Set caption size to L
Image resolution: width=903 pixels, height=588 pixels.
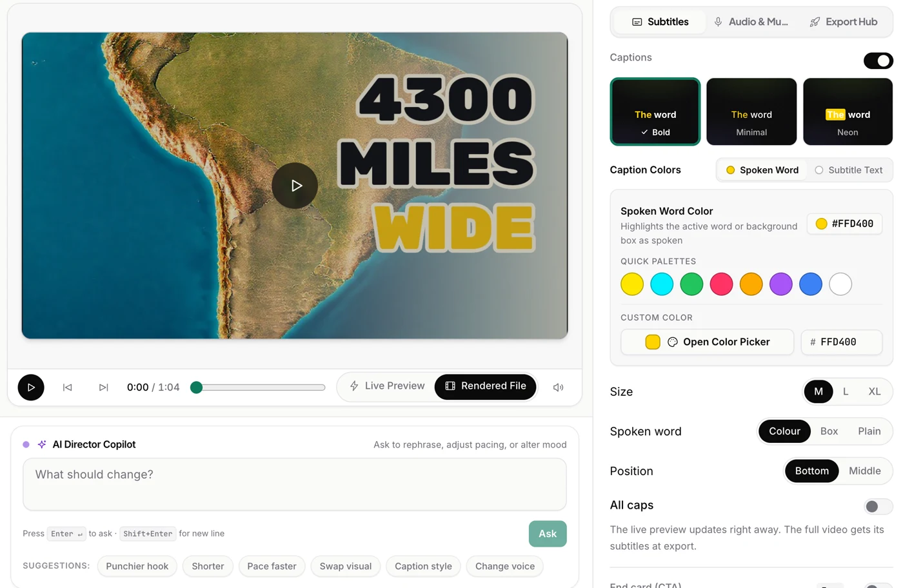pos(846,392)
